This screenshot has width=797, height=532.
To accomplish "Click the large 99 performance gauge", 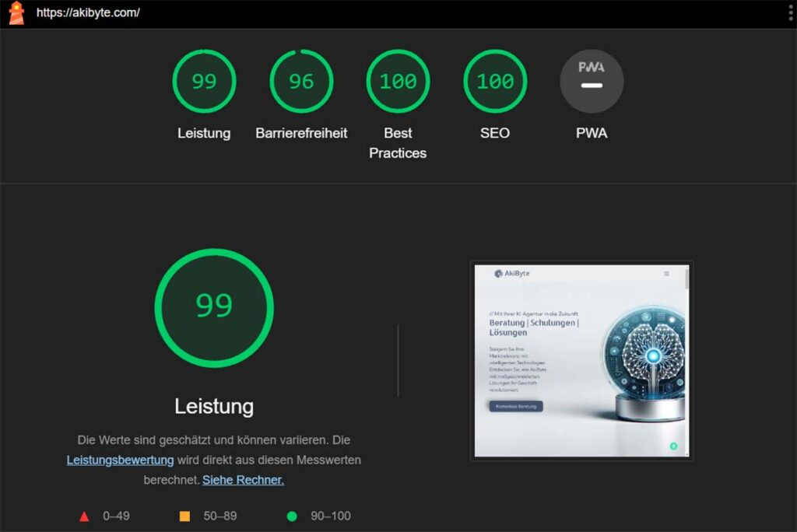I will click(214, 307).
